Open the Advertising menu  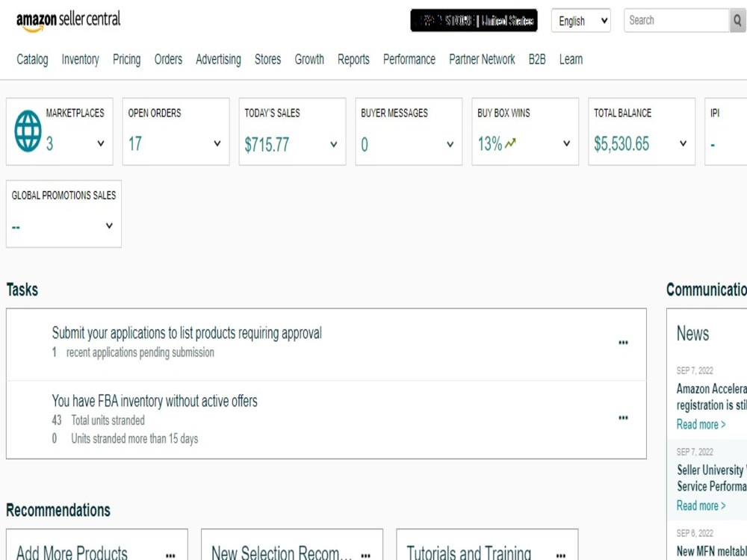218,60
